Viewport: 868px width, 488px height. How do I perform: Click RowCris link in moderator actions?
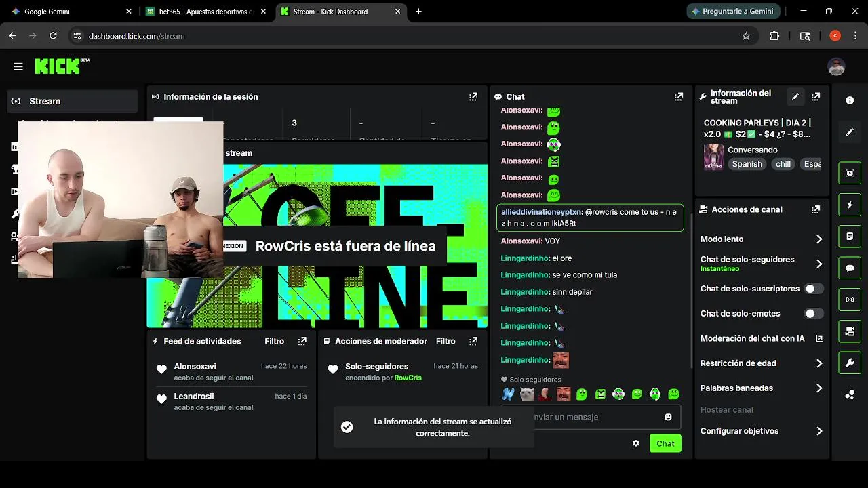408,378
